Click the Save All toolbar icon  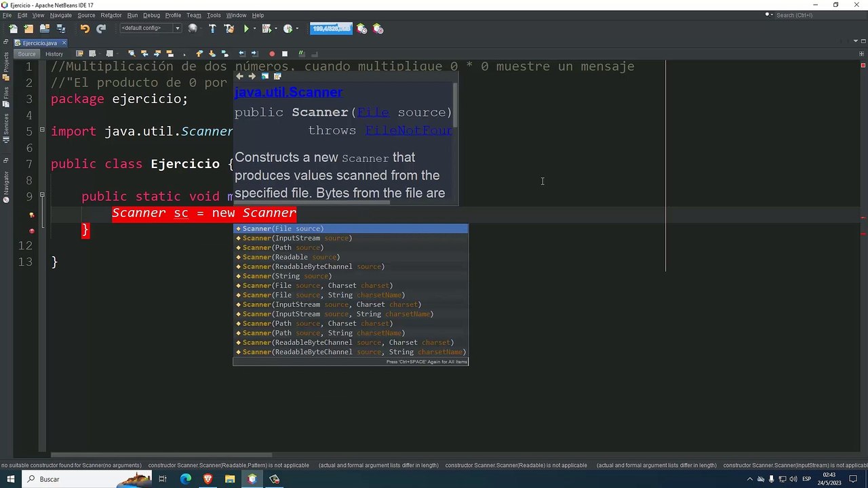click(61, 28)
